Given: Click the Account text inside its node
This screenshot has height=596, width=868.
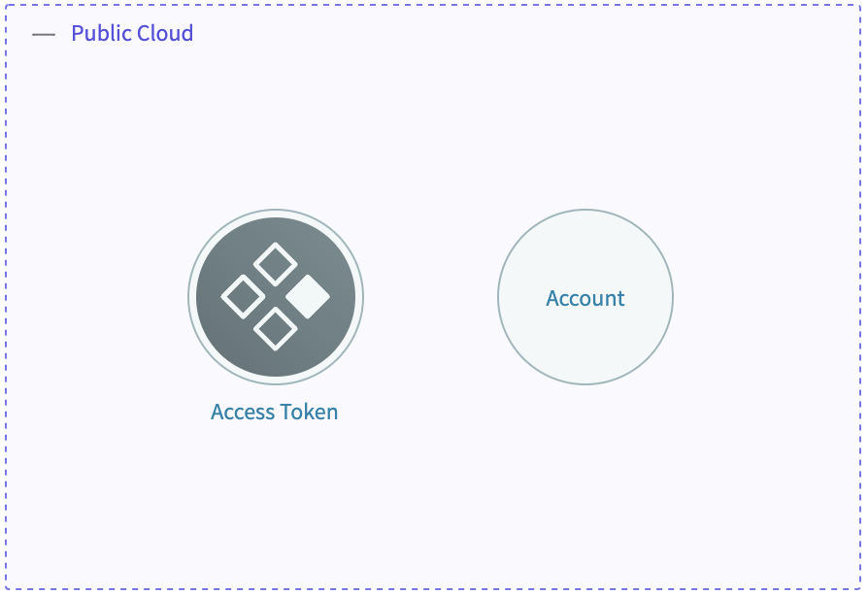Looking at the screenshot, I should (585, 298).
